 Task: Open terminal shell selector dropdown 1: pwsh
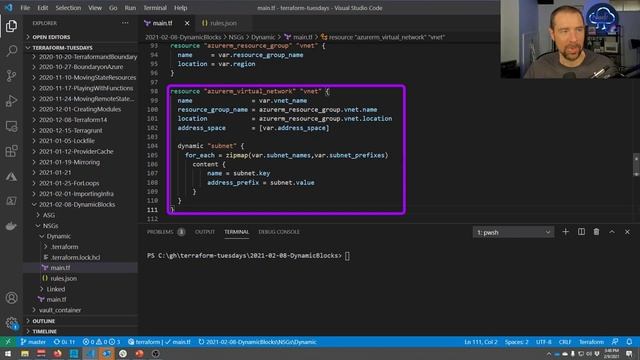(x=513, y=232)
